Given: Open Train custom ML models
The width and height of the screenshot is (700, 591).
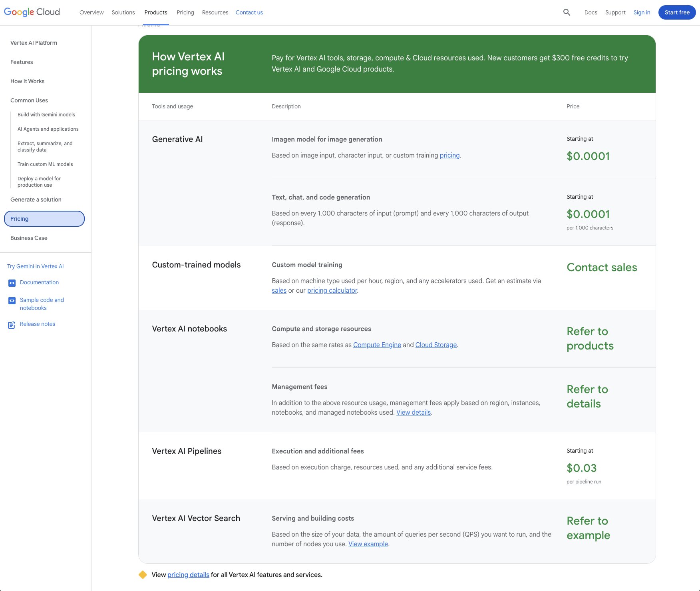Looking at the screenshot, I should (x=45, y=164).
